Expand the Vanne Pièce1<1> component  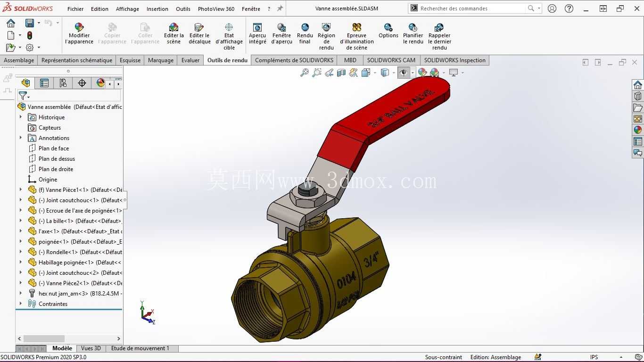(21, 190)
